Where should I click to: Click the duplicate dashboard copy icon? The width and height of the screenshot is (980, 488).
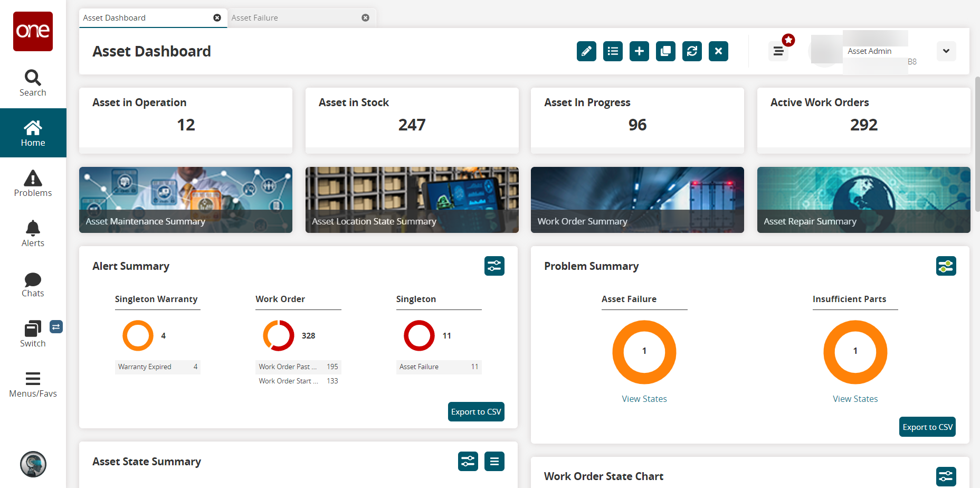665,51
